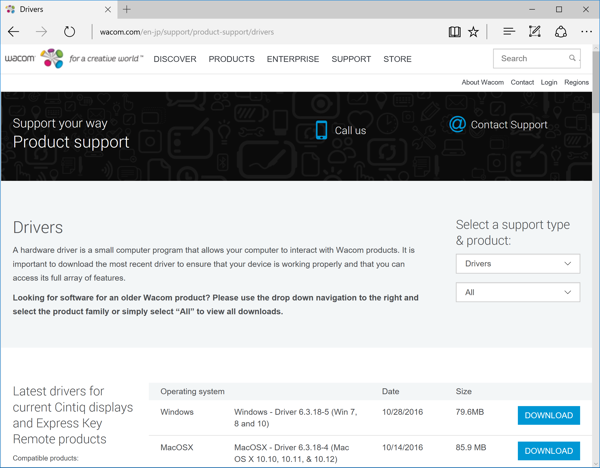Screen dimensions: 600x468
Task: Open the share icon in toolbar
Action: [x=561, y=32]
